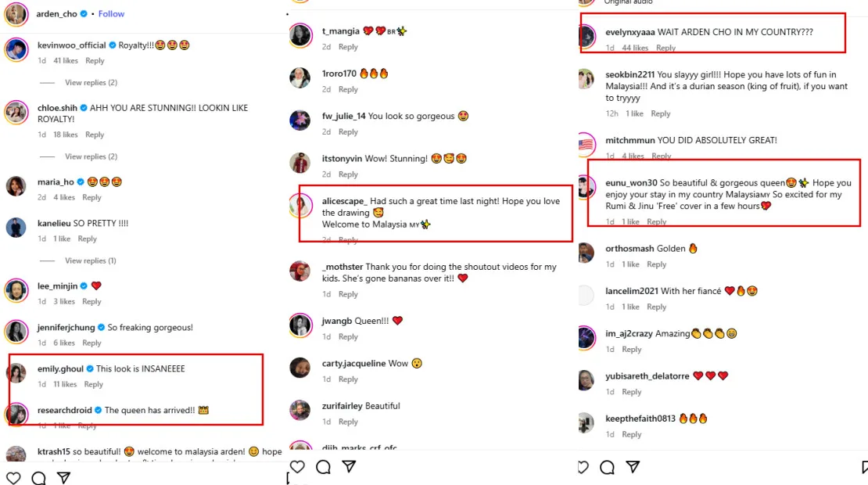Click the arden_cho profile picture
The image size is (868, 485).
[x=17, y=14]
